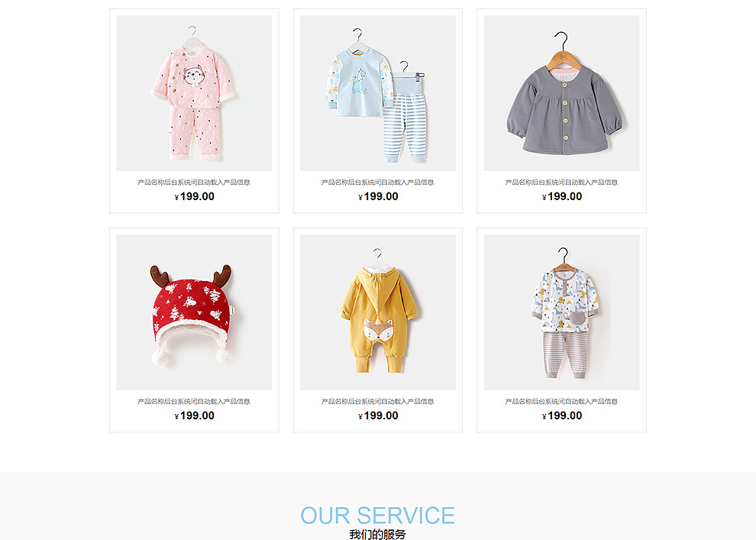Click the 我们的服务 subtitle text
This screenshot has width=756, height=540.
coord(377,534)
